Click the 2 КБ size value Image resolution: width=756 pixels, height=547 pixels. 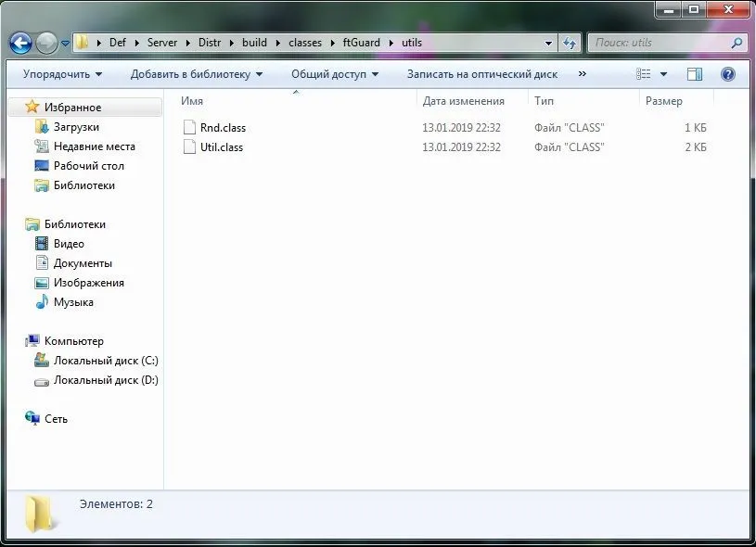point(696,147)
